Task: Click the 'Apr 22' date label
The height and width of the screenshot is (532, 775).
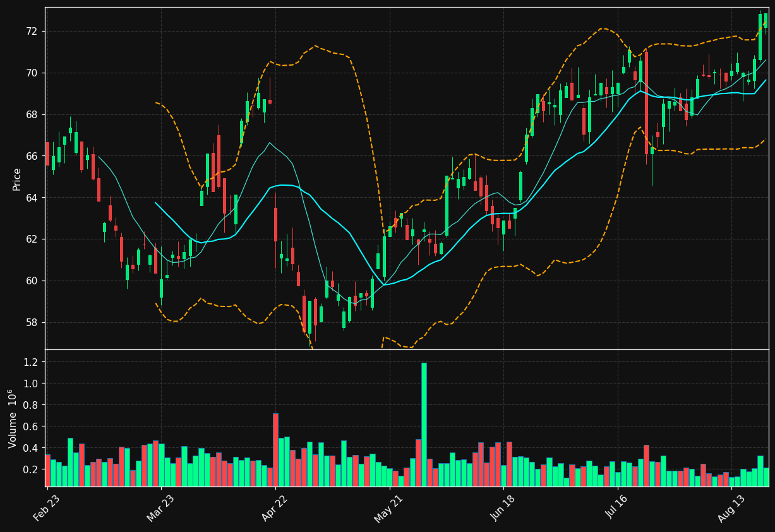Action: click(x=274, y=509)
